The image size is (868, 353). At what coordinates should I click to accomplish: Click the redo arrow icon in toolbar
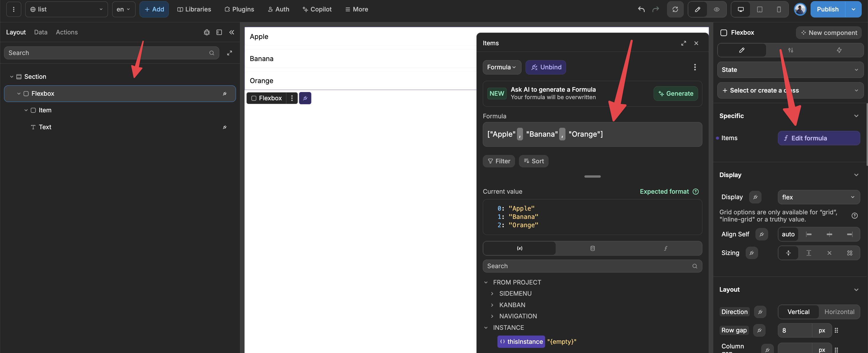pyautogui.click(x=655, y=9)
